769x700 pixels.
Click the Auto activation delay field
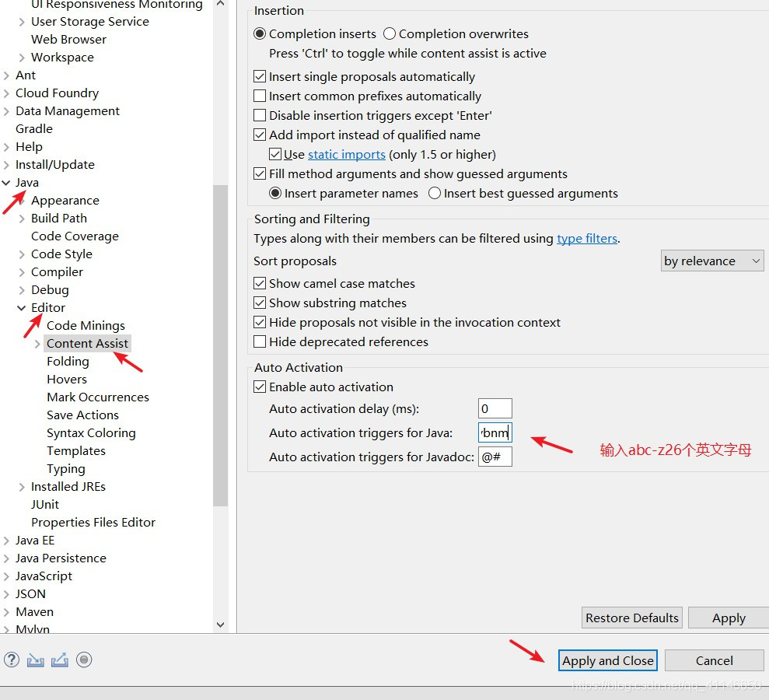point(495,408)
